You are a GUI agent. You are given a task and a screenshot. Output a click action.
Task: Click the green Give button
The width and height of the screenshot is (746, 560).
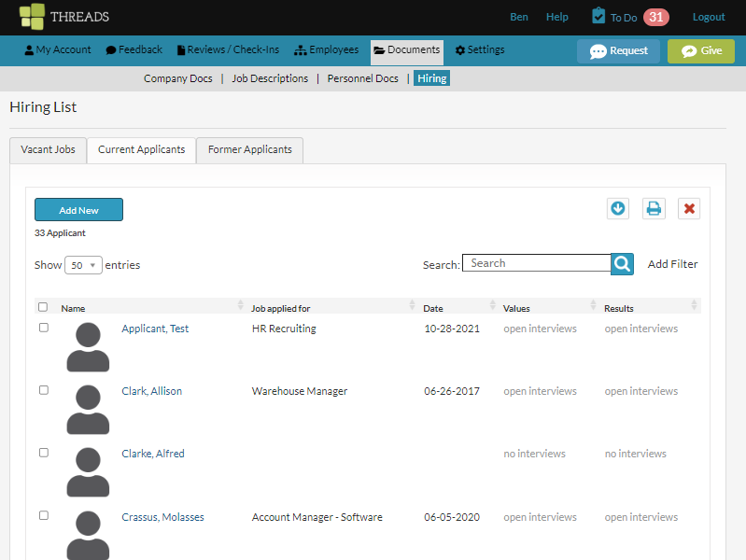701,51
